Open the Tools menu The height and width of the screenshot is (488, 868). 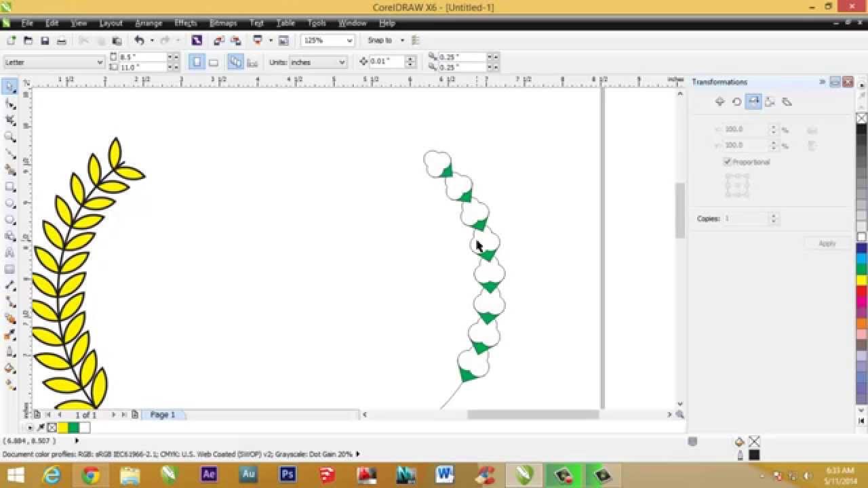point(317,23)
